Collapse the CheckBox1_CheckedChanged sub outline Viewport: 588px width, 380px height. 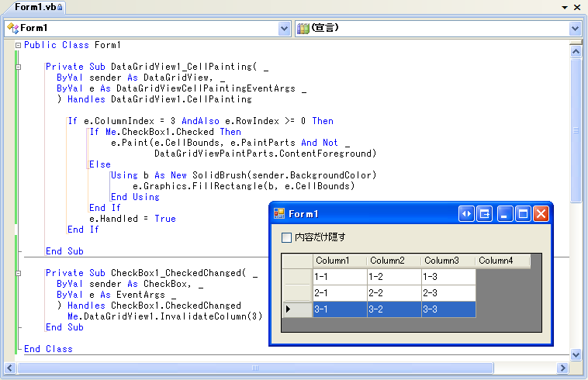(x=18, y=273)
